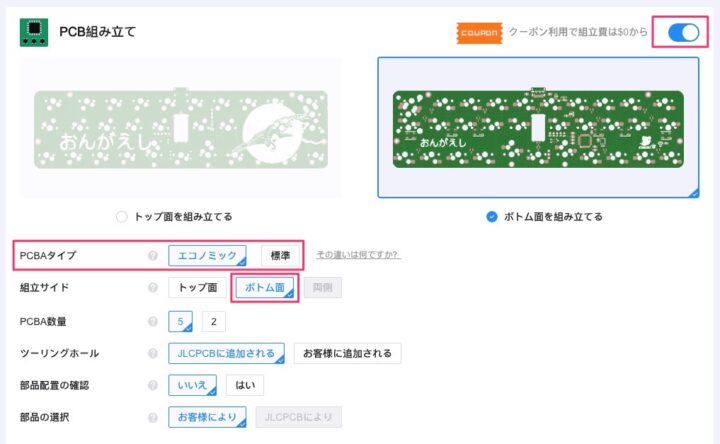Image resolution: width=720 pixels, height=444 pixels.
Task: Select はい for parts placement confirmation
Action: click(x=245, y=385)
